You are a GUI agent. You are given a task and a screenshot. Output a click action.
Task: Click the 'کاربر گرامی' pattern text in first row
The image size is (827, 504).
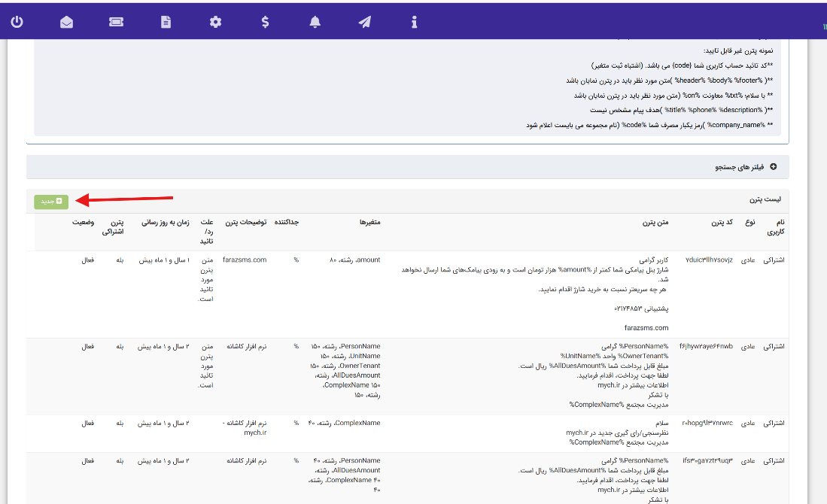(654, 260)
